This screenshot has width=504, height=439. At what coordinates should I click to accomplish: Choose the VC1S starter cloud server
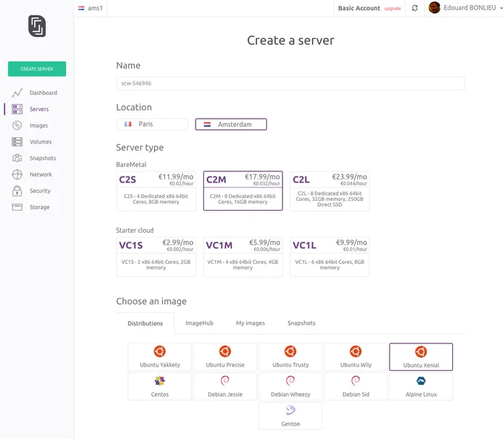coord(156,257)
